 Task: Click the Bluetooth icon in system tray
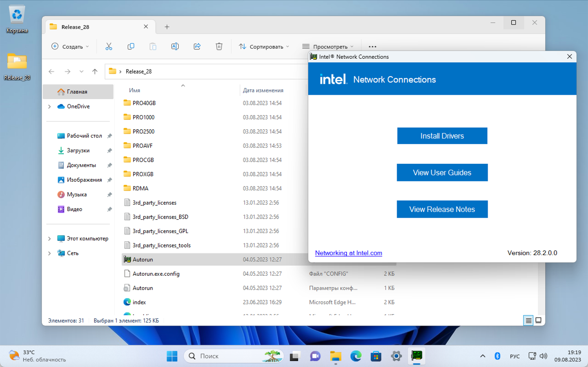click(x=497, y=356)
